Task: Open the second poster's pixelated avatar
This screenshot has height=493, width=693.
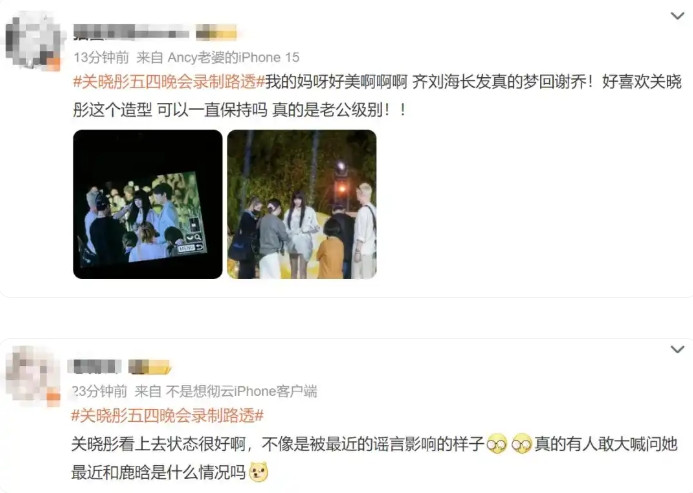Action: [33, 375]
